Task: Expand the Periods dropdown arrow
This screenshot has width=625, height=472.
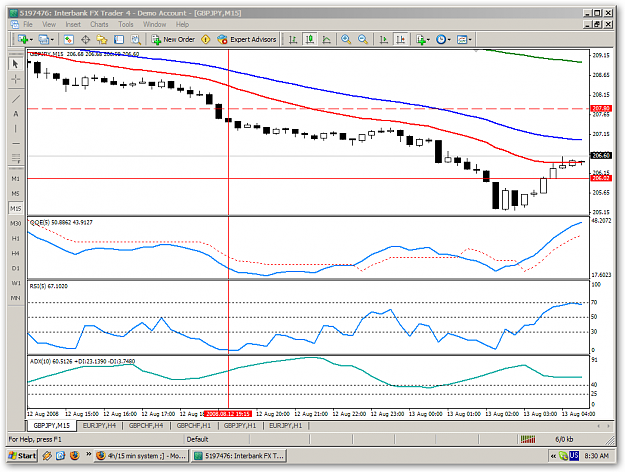Action: tap(449, 40)
